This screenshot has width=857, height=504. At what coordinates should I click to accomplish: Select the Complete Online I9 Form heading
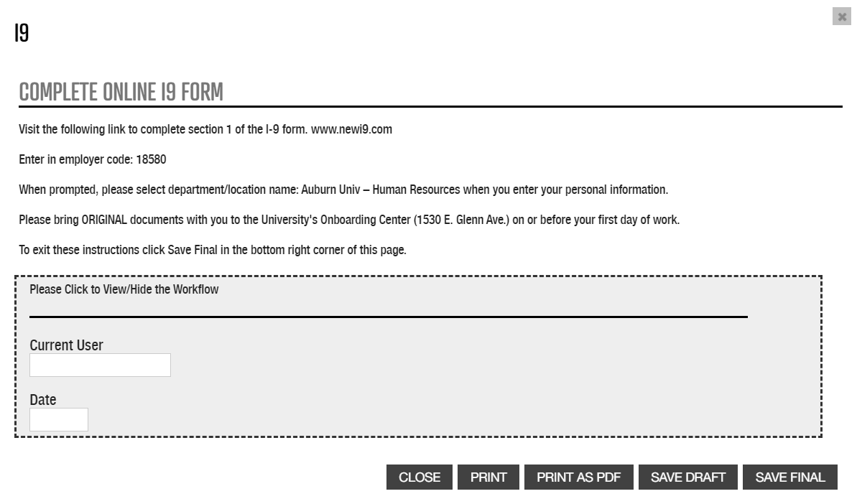tap(121, 92)
